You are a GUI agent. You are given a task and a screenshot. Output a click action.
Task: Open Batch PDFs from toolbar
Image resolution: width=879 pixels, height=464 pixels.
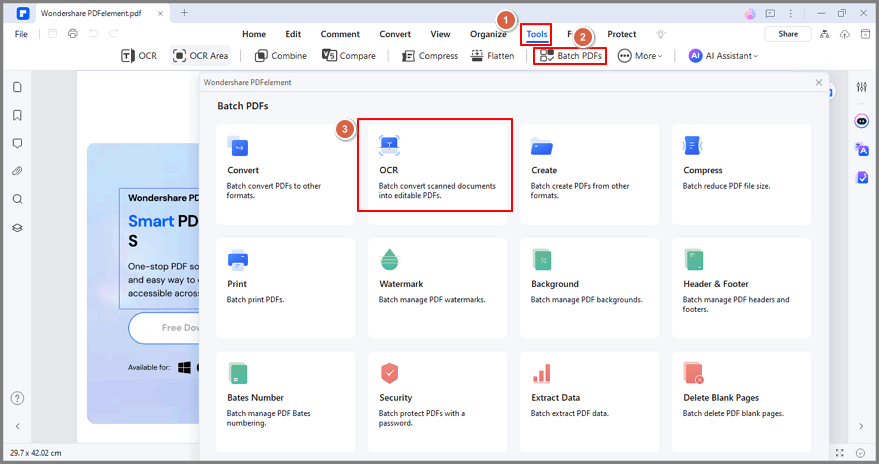click(570, 55)
